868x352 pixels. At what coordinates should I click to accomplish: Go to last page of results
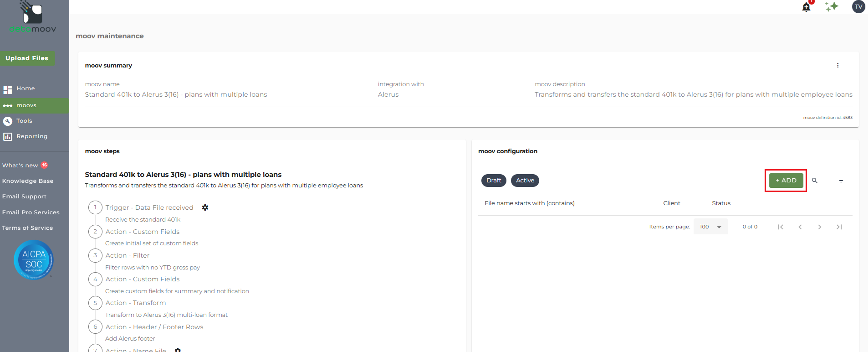[839, 227]
